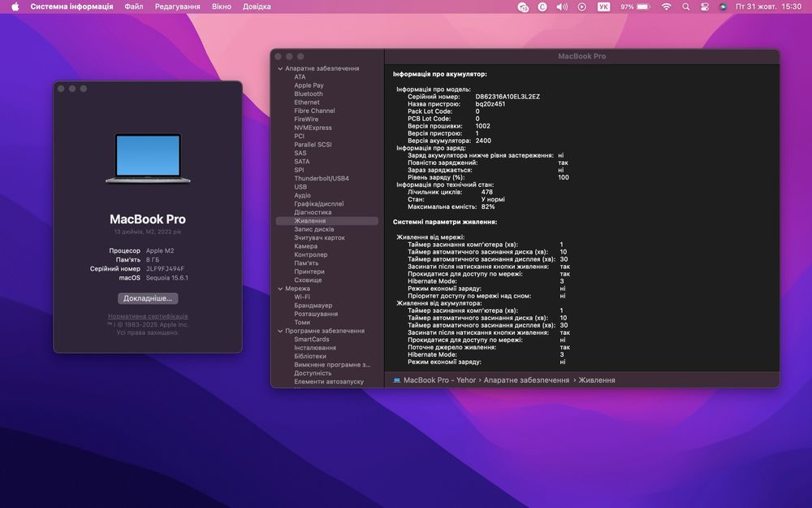This screenshot has height=508, width=812.
Task: Select FireWire in the sidebar
Action: coord(306,119)
